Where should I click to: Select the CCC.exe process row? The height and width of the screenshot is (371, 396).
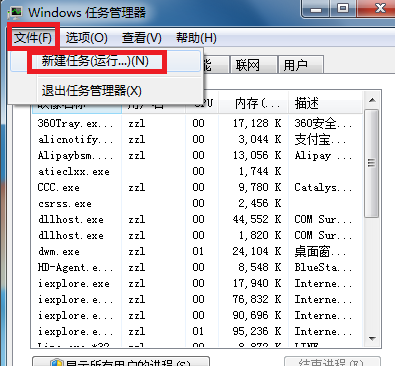click(197, 187)
